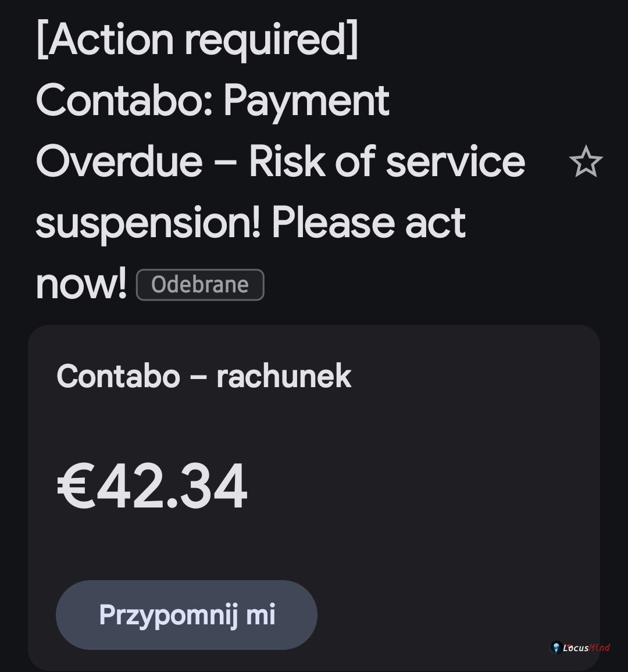
Task: Tap the euro sign in the amount
Action: pos(76,486)
